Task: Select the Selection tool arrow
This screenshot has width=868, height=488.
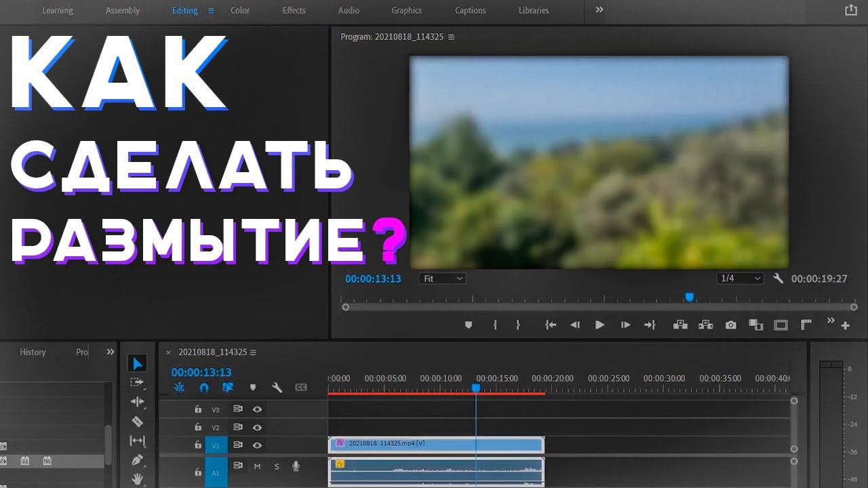Action: click(138, 364)
